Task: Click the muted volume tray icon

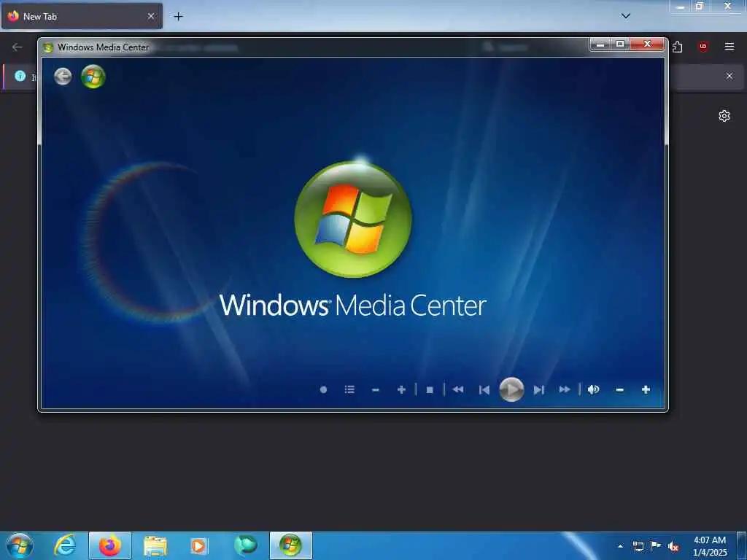Action: point(673,547)
